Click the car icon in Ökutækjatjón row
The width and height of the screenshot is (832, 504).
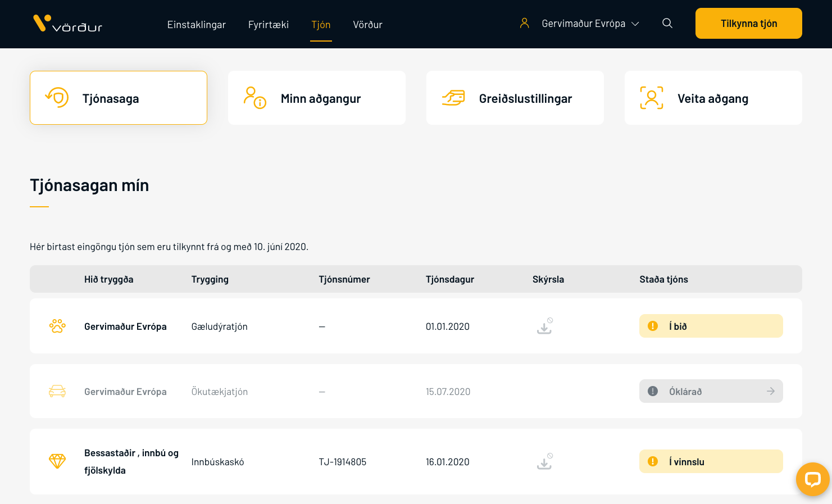tap(57, 391)
